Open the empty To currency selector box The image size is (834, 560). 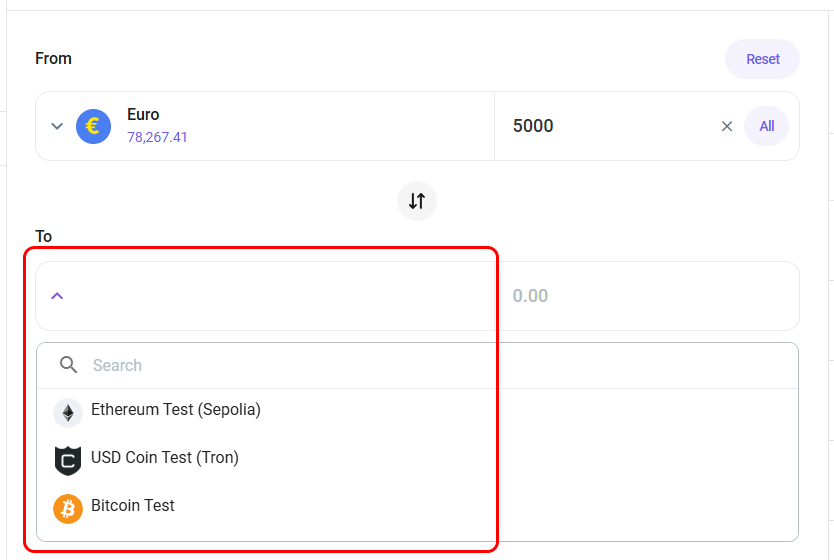click(x=270, y=296)
